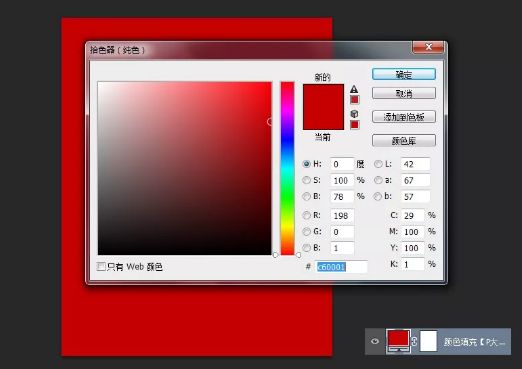
Task: Select the 颜色填充 layer name
Action: 474,342
